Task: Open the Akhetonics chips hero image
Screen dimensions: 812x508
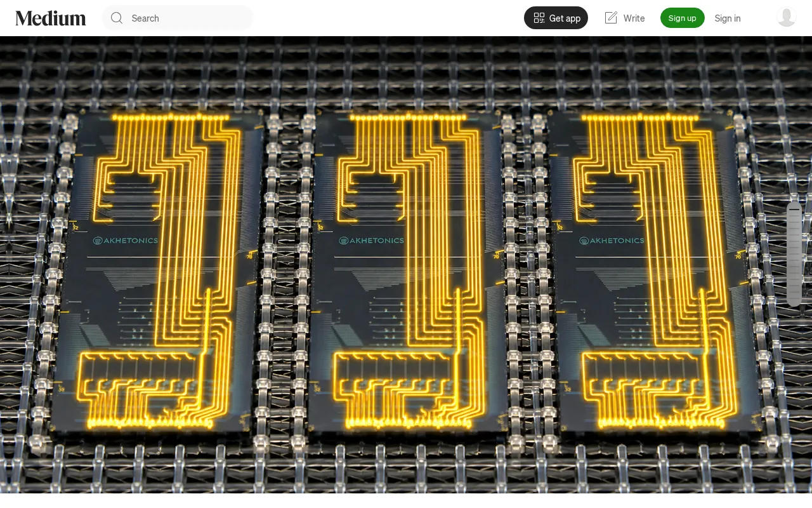Action: click(x=406, y=265)
